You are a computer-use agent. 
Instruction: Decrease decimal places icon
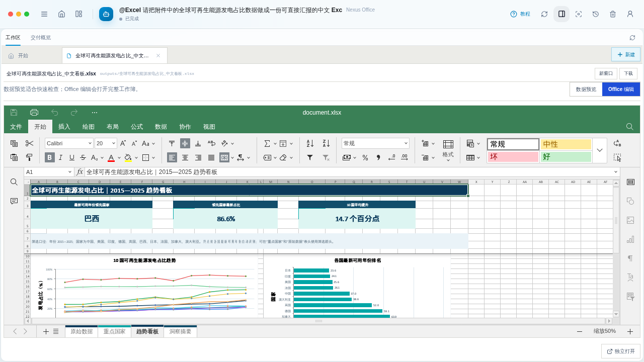pos(391,157)
